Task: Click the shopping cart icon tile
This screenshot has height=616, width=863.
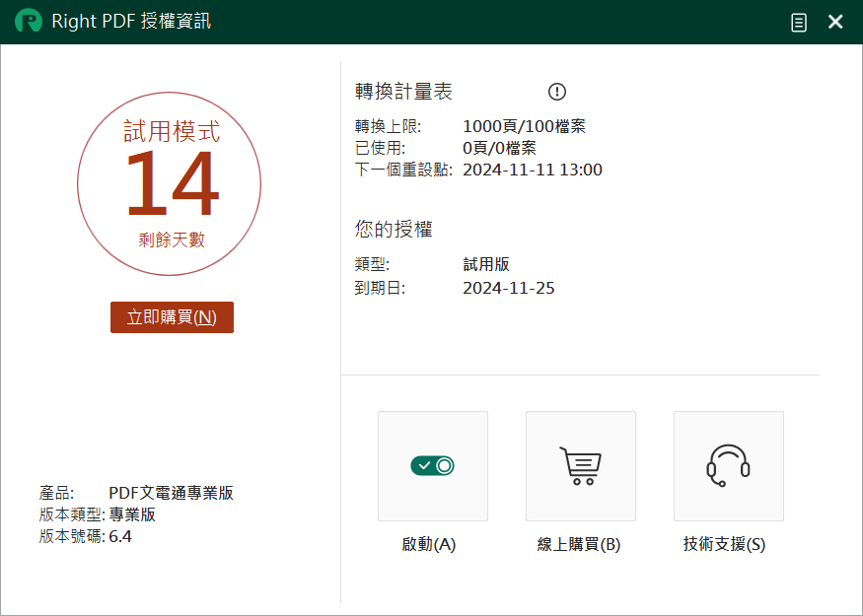Action: (x=580, y=465)
